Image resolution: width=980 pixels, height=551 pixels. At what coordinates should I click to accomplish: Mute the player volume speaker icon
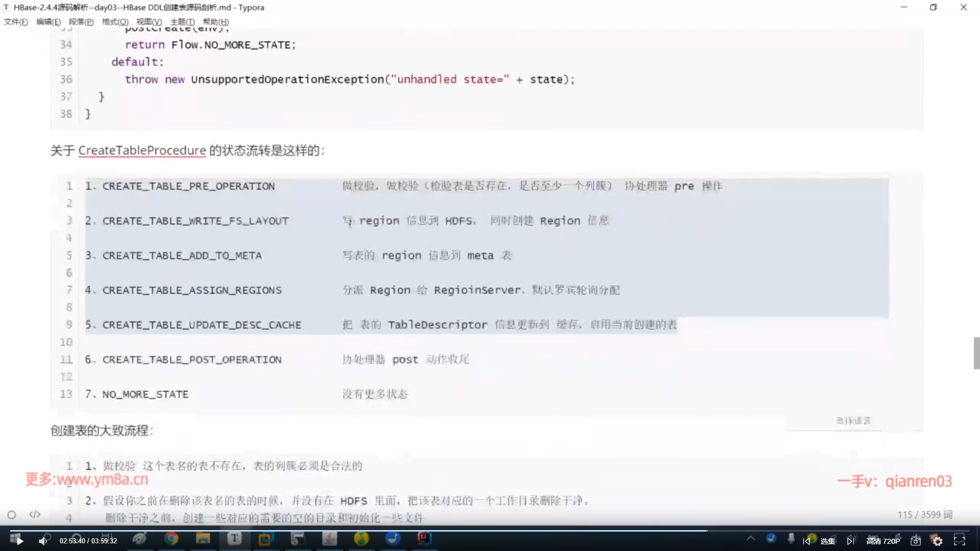coord(43,541)
